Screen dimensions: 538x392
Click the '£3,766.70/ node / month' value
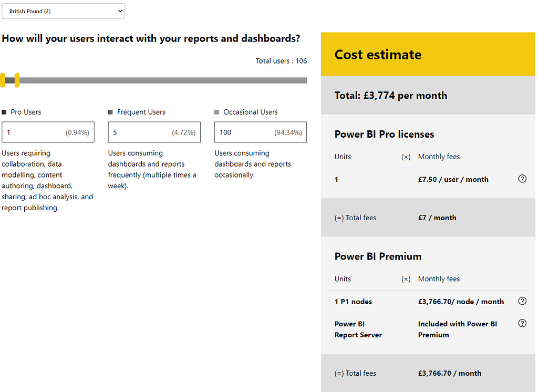coord(461,302)
